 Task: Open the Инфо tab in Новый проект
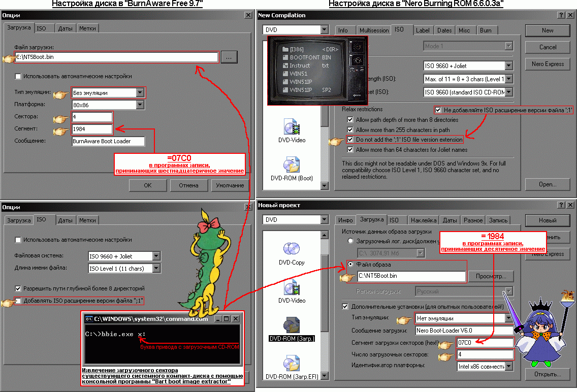tap(345, 220)
